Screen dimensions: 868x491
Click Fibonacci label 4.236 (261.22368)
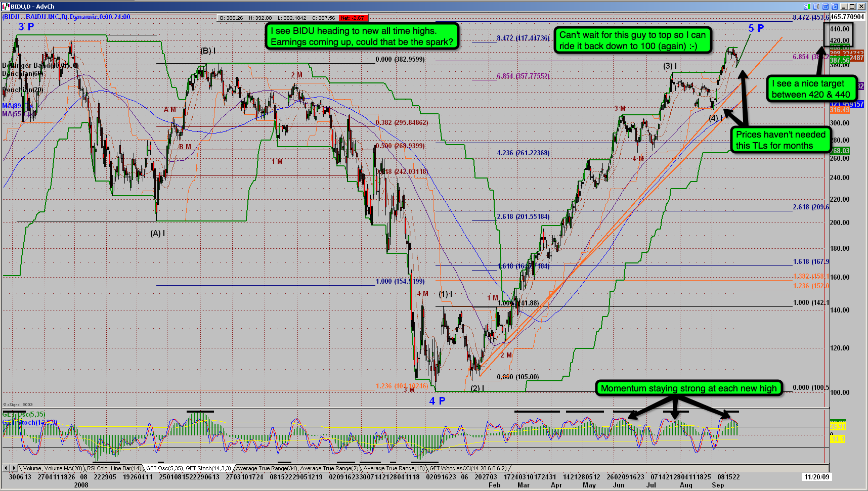523,153
